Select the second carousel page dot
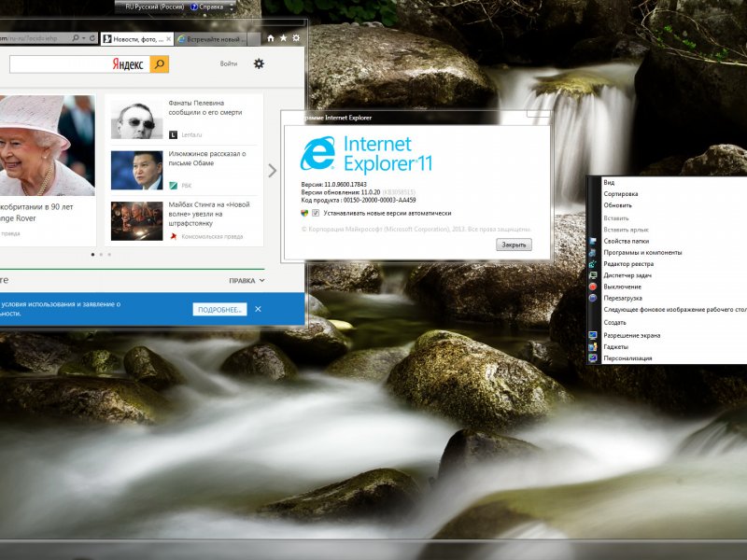Screen dimensions: 747x560 (101, 255)
